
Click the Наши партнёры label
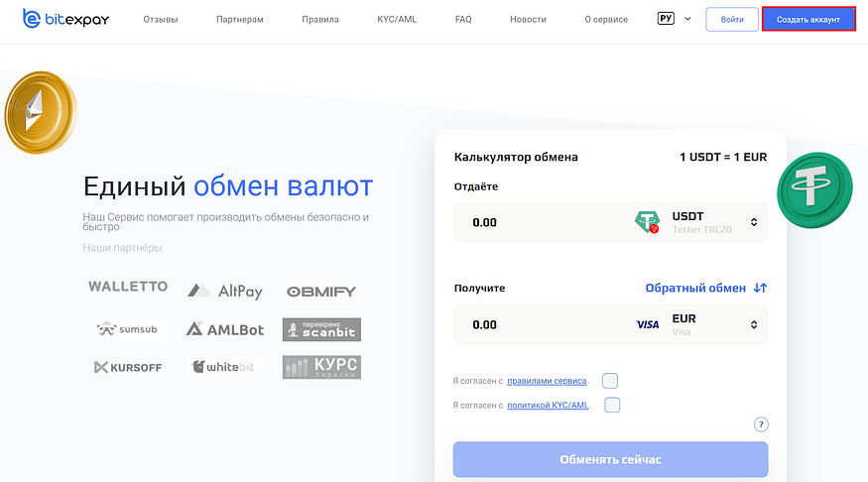(x=122, y=248)
